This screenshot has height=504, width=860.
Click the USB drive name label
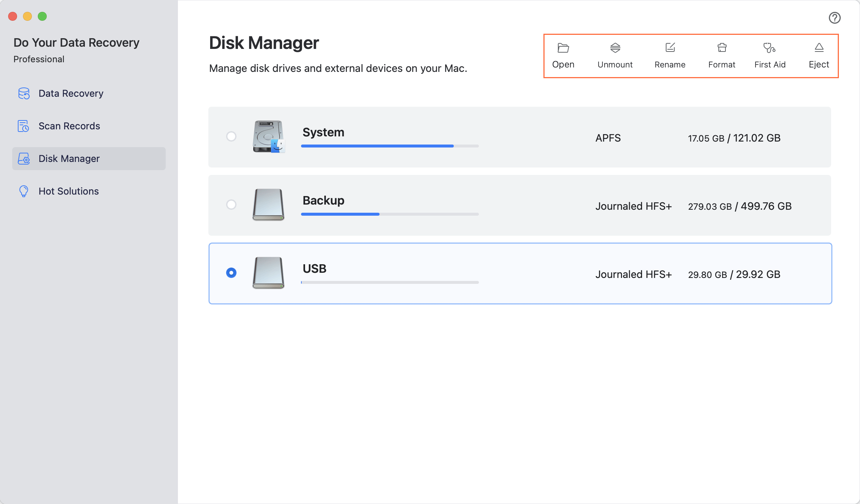point(314,268)
